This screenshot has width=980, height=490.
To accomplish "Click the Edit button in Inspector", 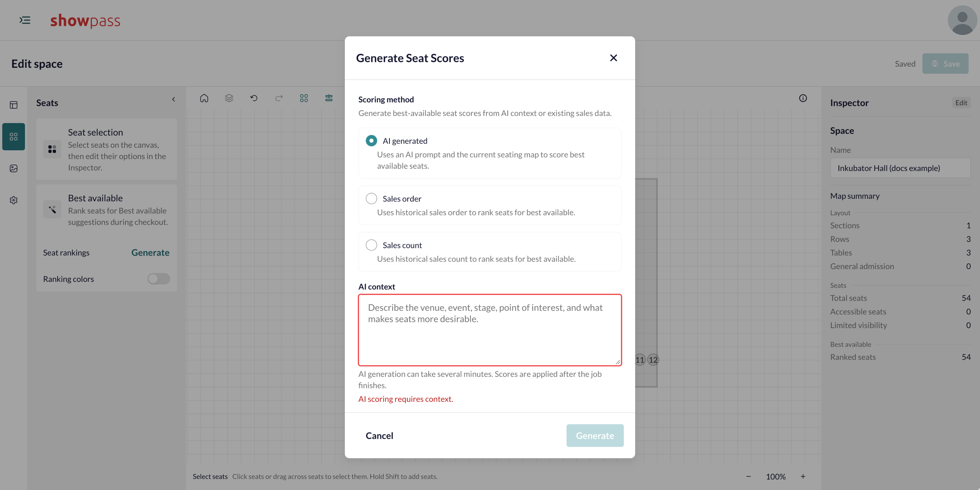I will click(961, 103).
